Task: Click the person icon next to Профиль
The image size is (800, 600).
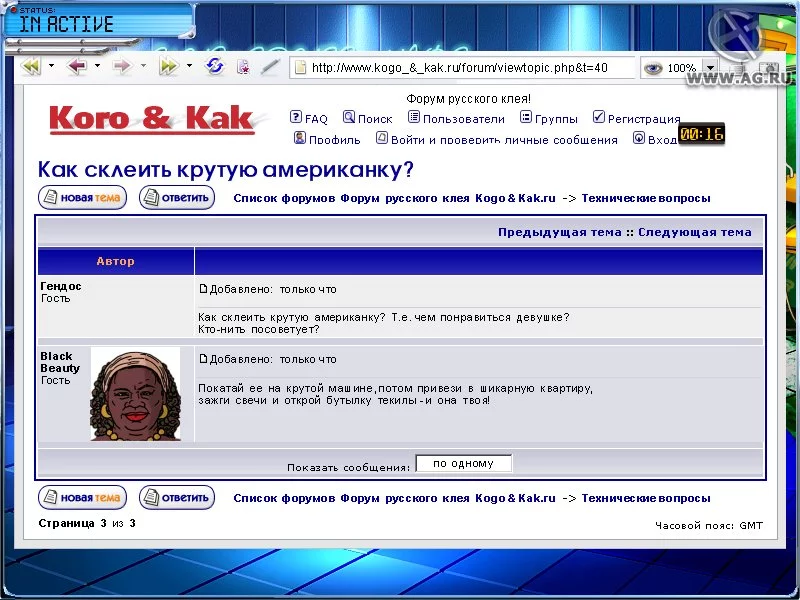Action: 300,138
